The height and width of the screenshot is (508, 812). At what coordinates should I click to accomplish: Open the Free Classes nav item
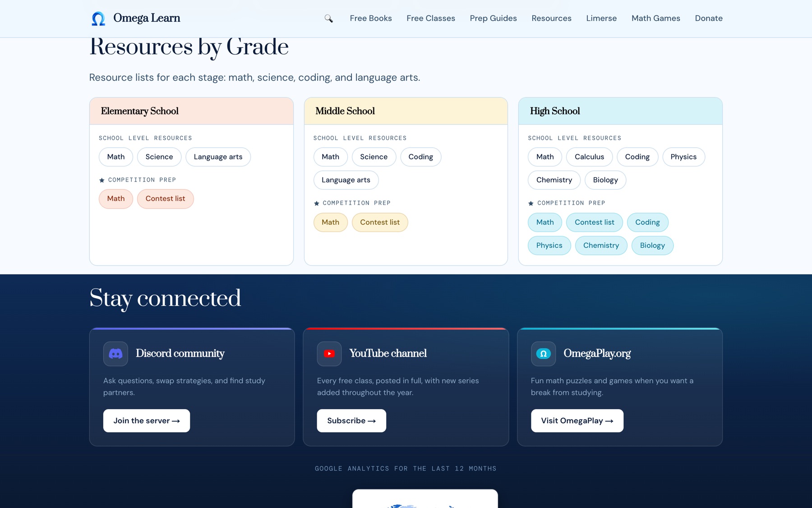point(431,19)
